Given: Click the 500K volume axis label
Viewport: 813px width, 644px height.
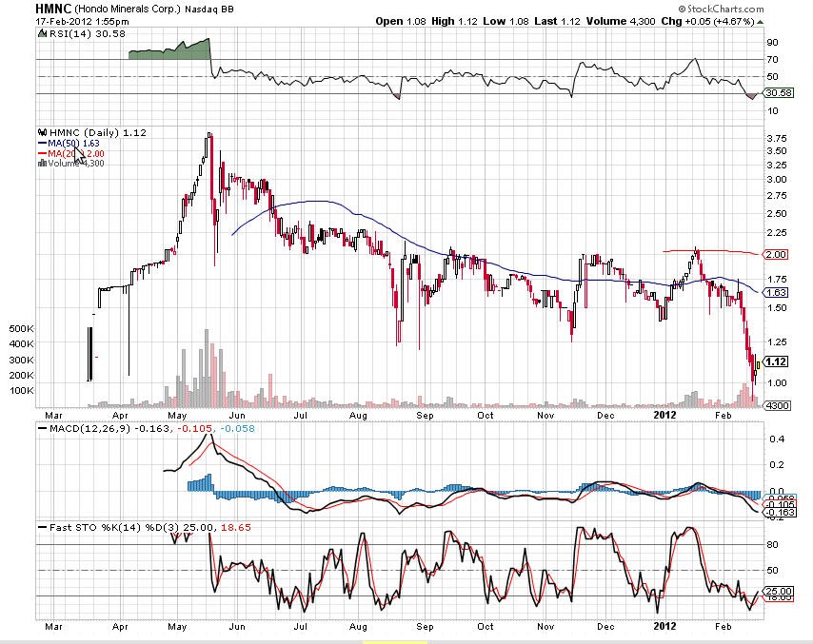Looking at the screenshot, I should (x=22, y=328).
